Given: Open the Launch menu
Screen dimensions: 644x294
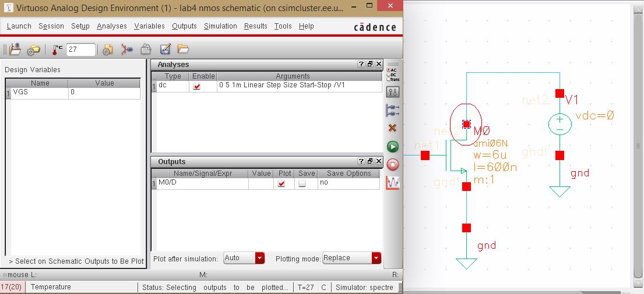Looking at the screenshot, I should 19,26.
